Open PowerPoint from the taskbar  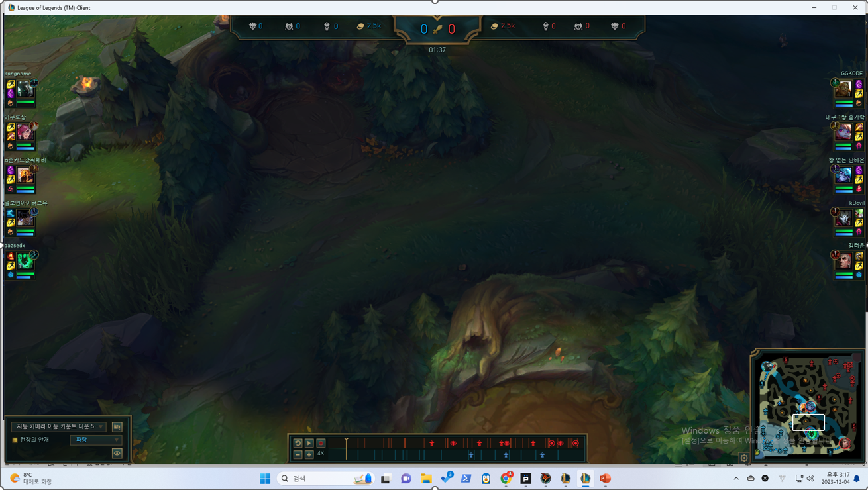click(605, 478)
